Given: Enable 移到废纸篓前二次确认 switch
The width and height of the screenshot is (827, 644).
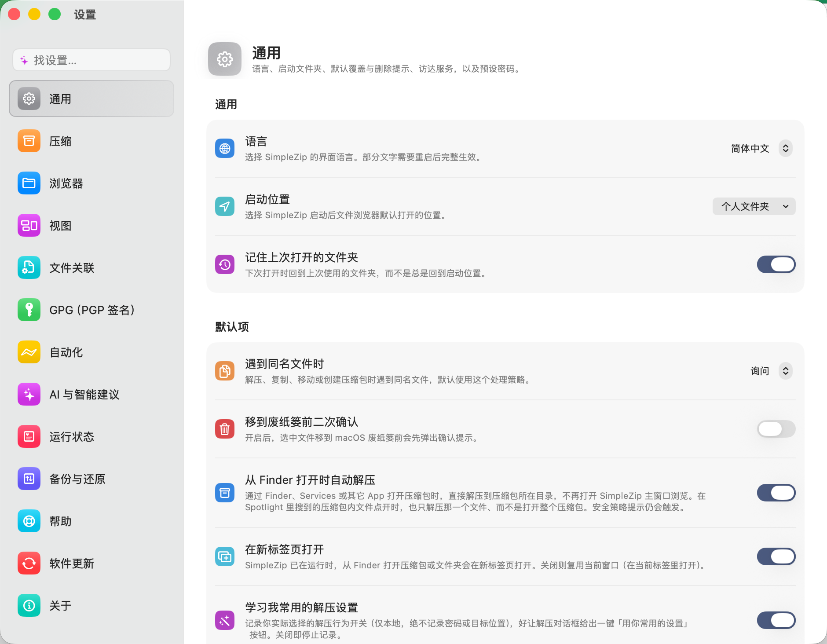Looking at the screenshot, I should tap(776, 429).
